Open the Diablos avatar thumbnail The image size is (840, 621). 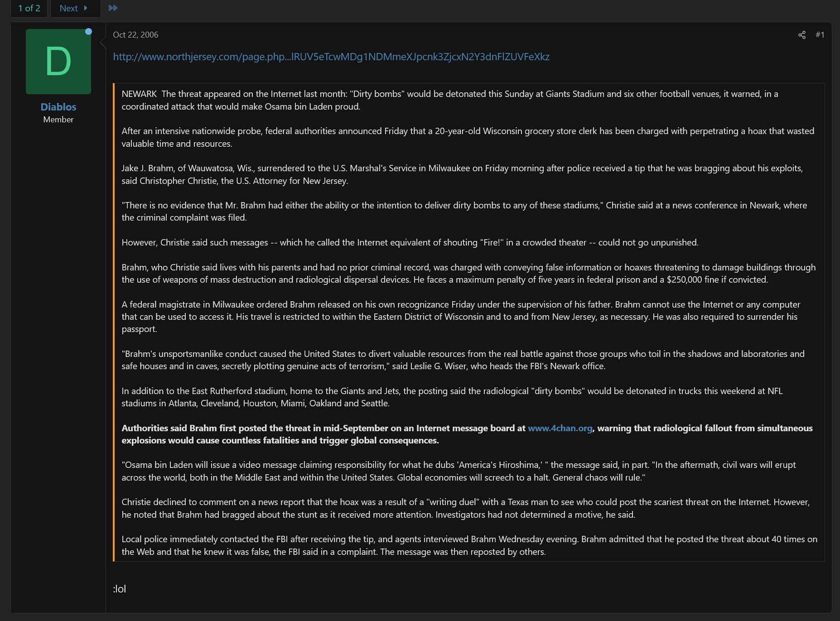click(58, 62)
